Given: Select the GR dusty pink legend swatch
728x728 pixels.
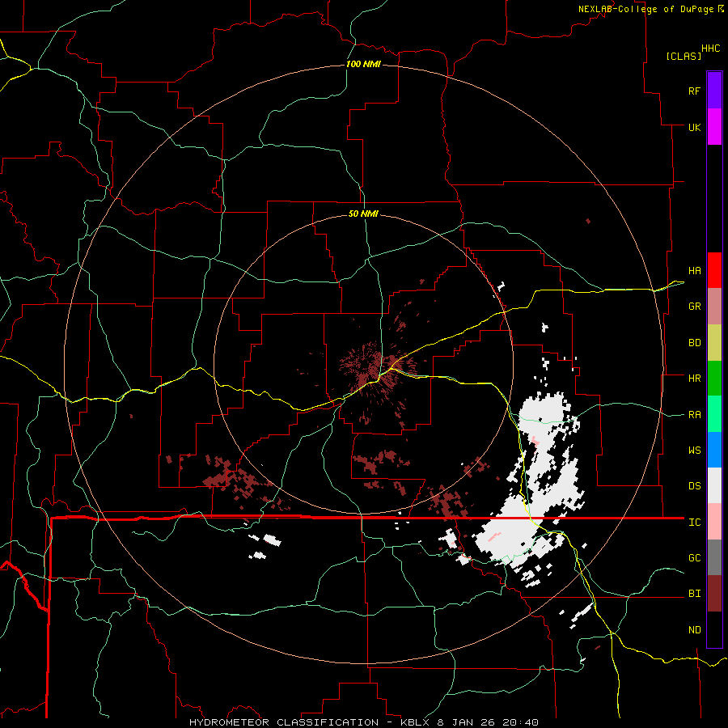Looking at the screenshot, I should 714,307.
